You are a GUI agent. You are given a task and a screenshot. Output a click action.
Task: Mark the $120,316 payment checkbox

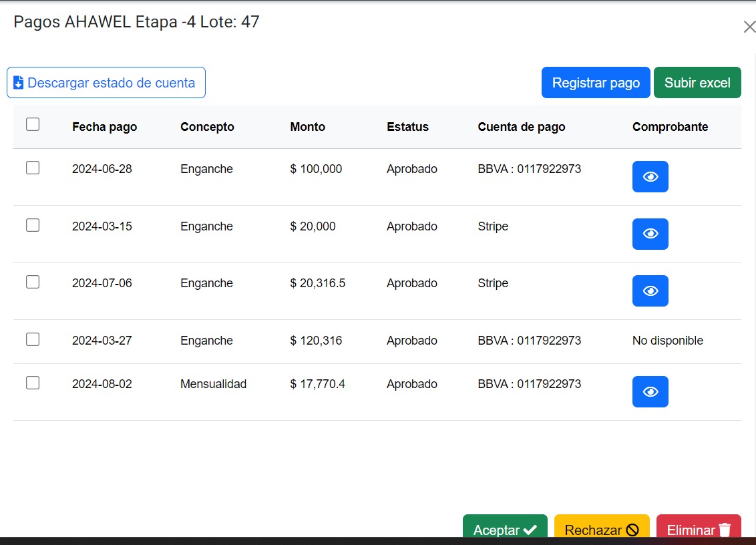click(33, 339)
